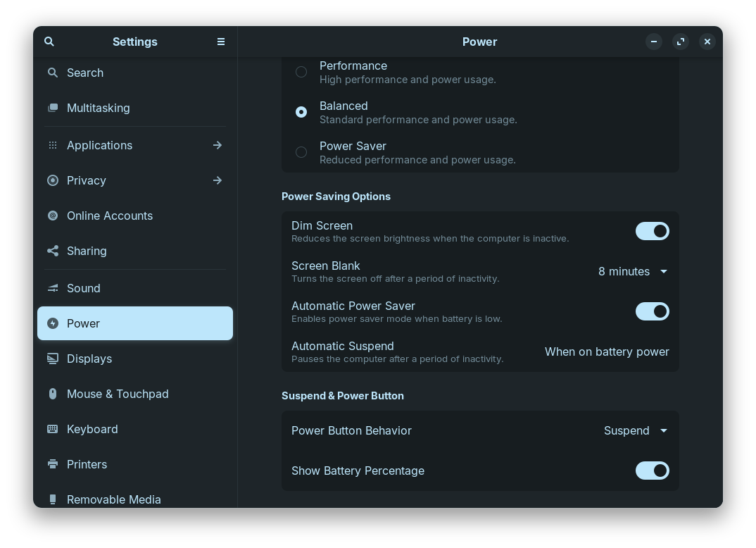The height and width of the screenshot is (548, 756).
Task: Open the Privacy settings panel
Action: [x=135, y=180]
